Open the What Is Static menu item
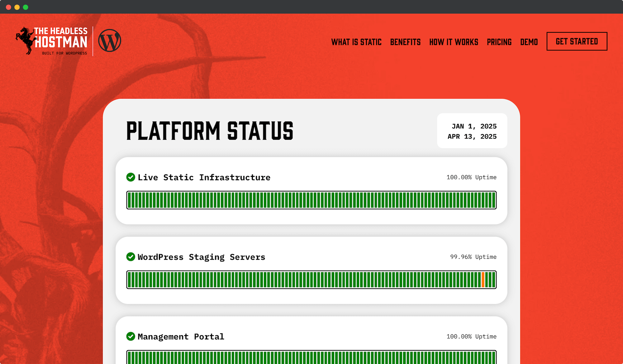Image resolution: width=623 pixels, height=364 pixels. [356, 42]
